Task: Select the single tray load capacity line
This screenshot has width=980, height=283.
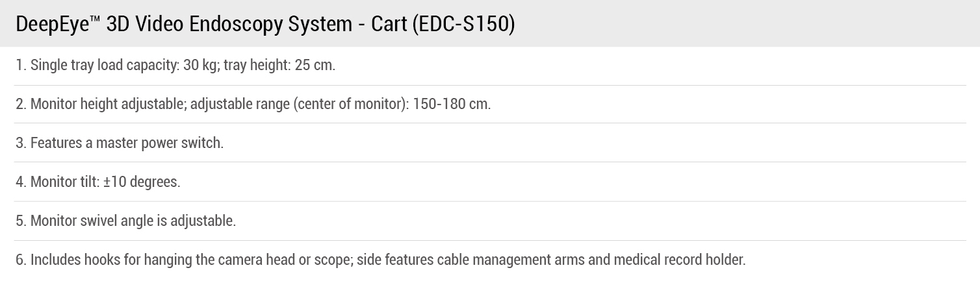Action: (x=175, y=66)
